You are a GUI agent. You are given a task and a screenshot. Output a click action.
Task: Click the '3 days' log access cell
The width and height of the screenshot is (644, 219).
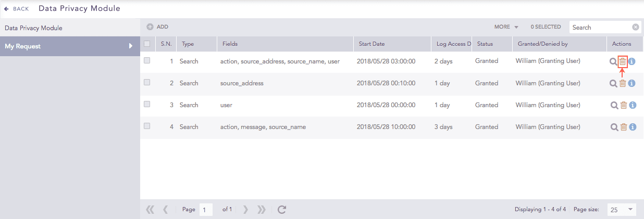pyautogui.click(x=443, y=127)
